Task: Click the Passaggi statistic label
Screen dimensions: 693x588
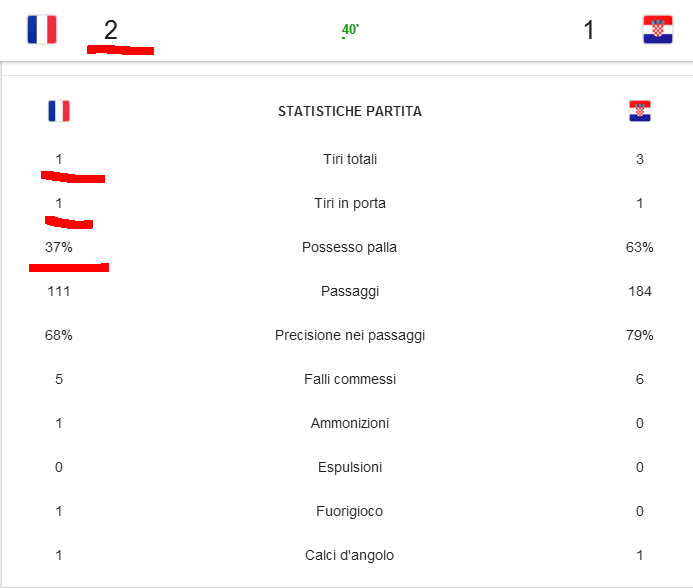Action: click(350, 291)
